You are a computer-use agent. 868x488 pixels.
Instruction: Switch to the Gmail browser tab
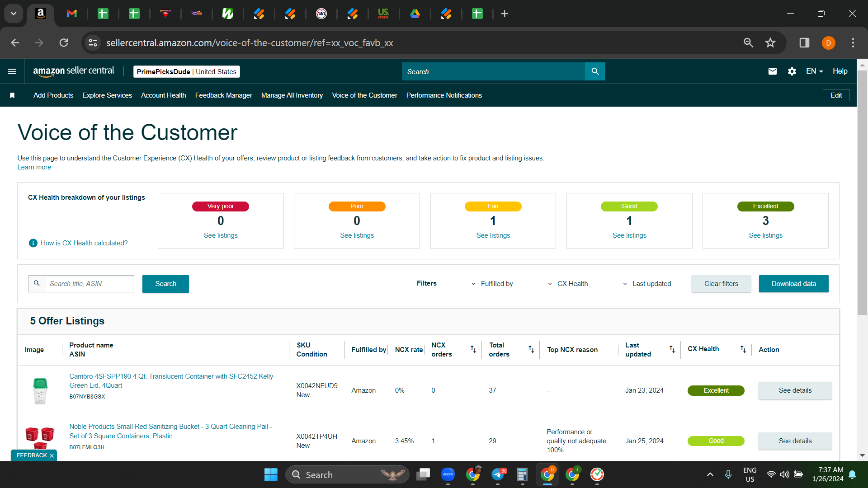(x=72, y=14)
